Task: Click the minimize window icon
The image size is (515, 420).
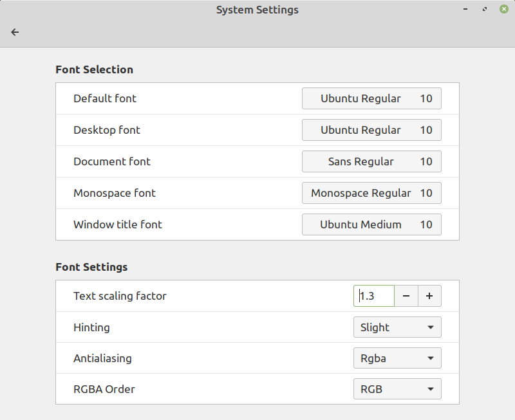Action: tap(465, 10)
